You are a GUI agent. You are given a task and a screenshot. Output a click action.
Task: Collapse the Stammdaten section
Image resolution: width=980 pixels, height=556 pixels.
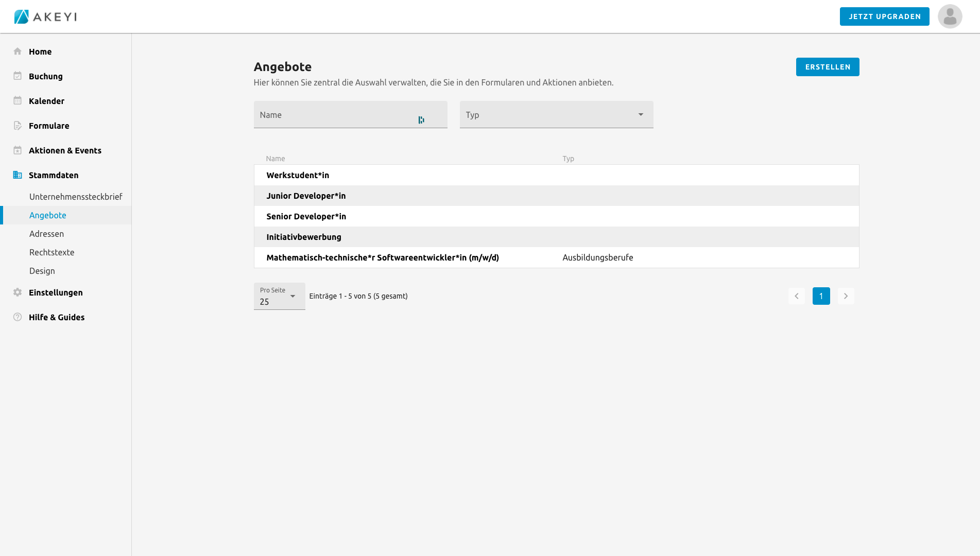coord(54,175)
